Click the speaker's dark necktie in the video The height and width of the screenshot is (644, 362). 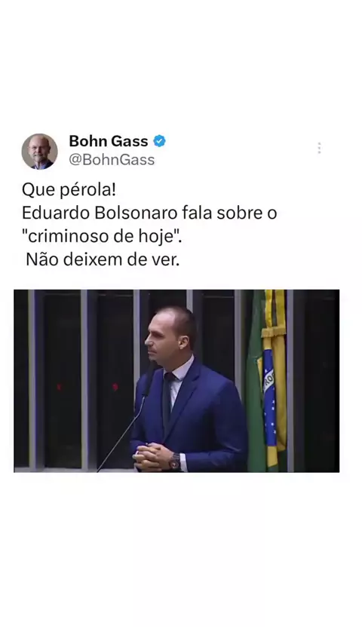click(167, 398)
